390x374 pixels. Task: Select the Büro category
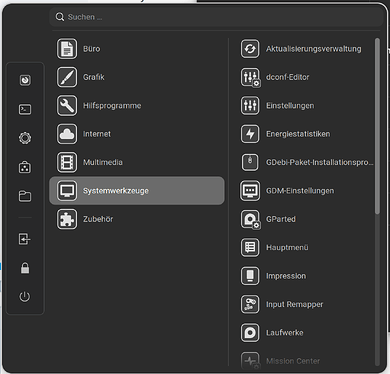click(137, 49)
